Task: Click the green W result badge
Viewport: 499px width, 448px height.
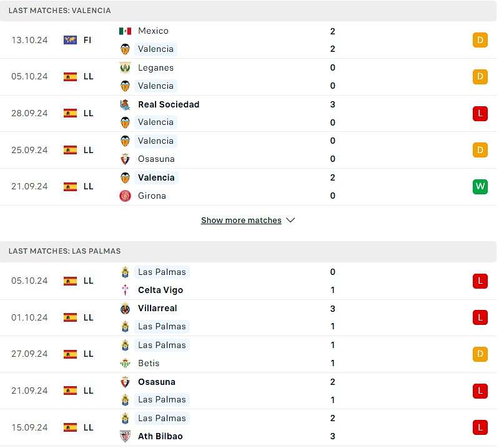Action: point(480,187)
